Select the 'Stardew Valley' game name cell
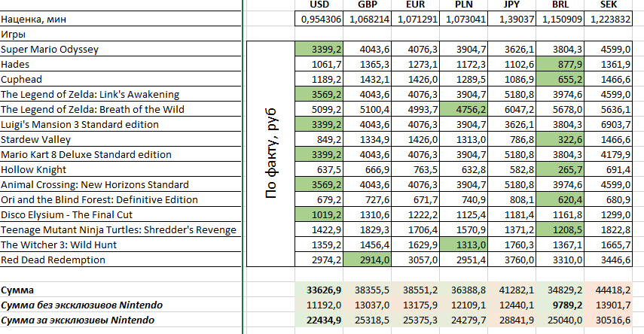This screenshot has width=644, height=334. coord(121,139)
